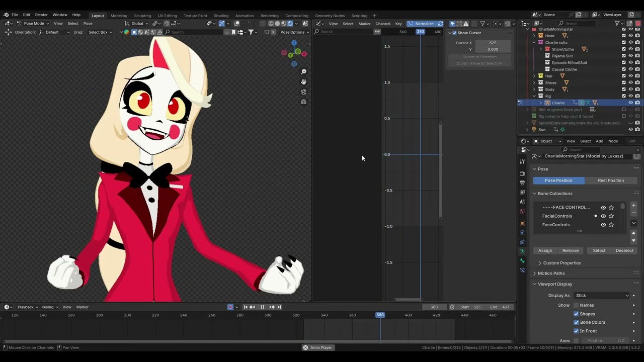The image size is (644, 362).
Task: Toggle the camera view icon in viewport
Action: click(303, 92)
